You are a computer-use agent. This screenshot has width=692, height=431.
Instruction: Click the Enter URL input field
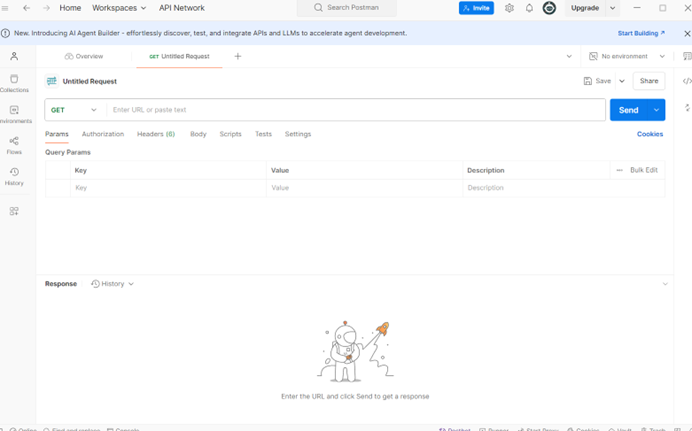tap(356, 110)
